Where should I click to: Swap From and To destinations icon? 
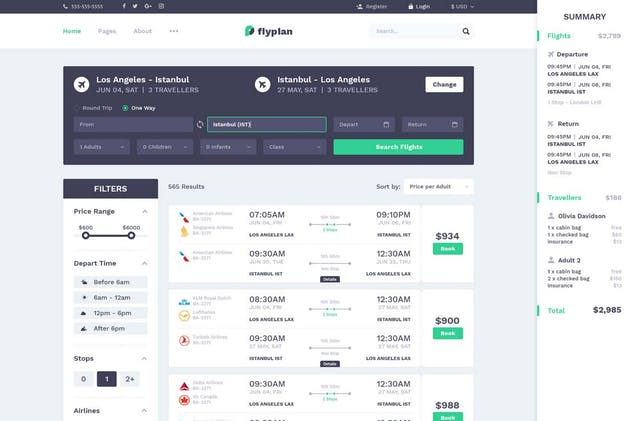(x=200, y=124)
